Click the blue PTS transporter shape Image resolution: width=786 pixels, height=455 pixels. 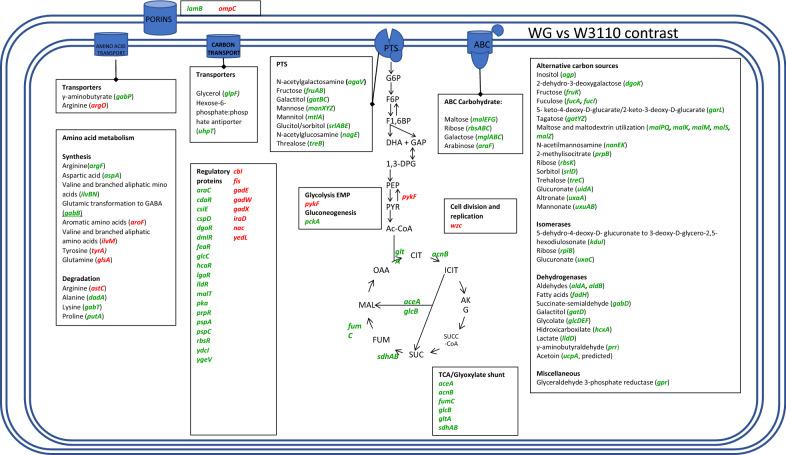pos(390,45)
